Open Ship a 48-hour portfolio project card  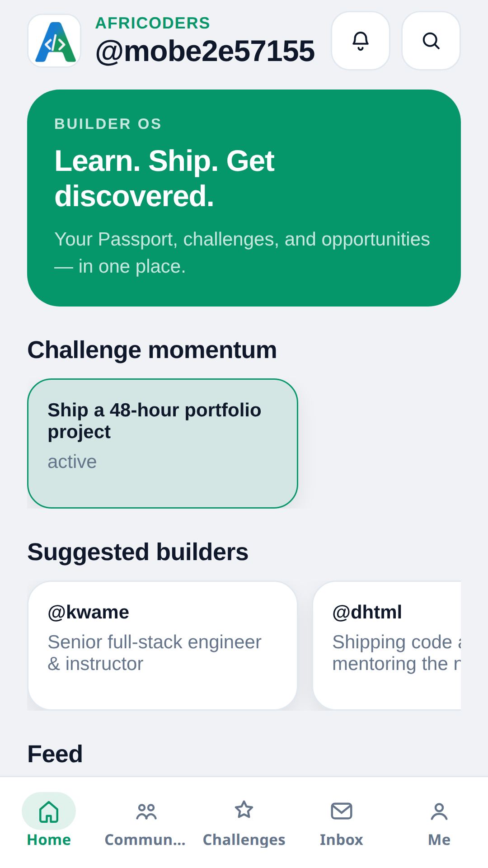pyautogui.click(x=163, y=443)
